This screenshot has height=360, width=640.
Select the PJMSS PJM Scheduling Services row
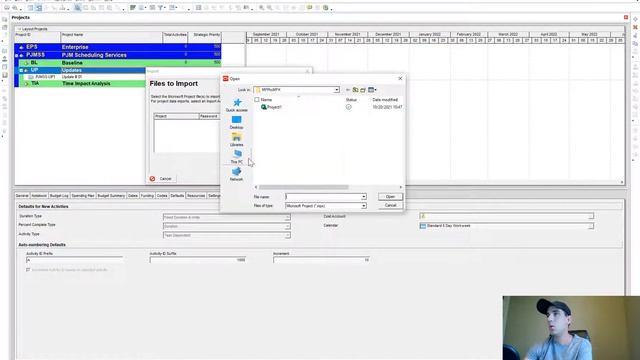118,55
